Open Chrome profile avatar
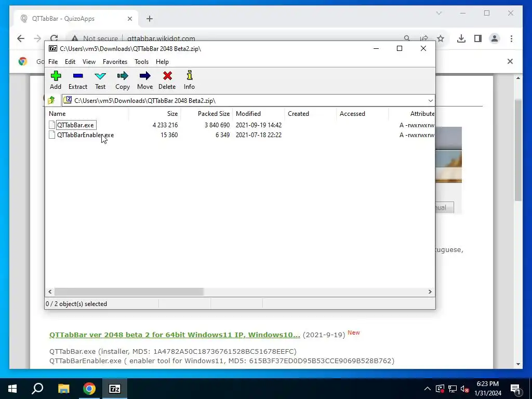 [x=495, y=38]
